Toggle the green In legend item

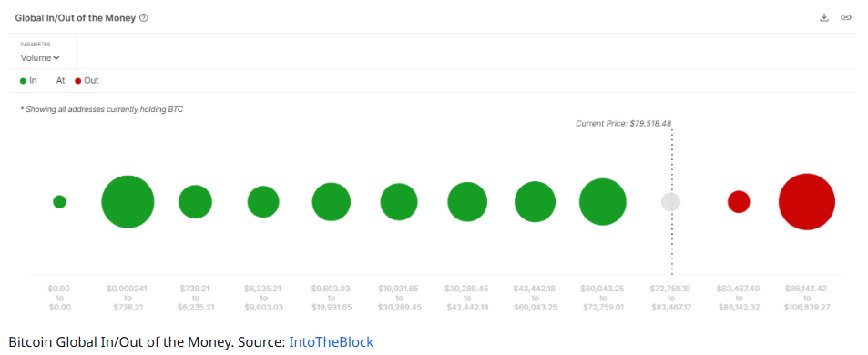pyautogui.click(x=28, y=81)
